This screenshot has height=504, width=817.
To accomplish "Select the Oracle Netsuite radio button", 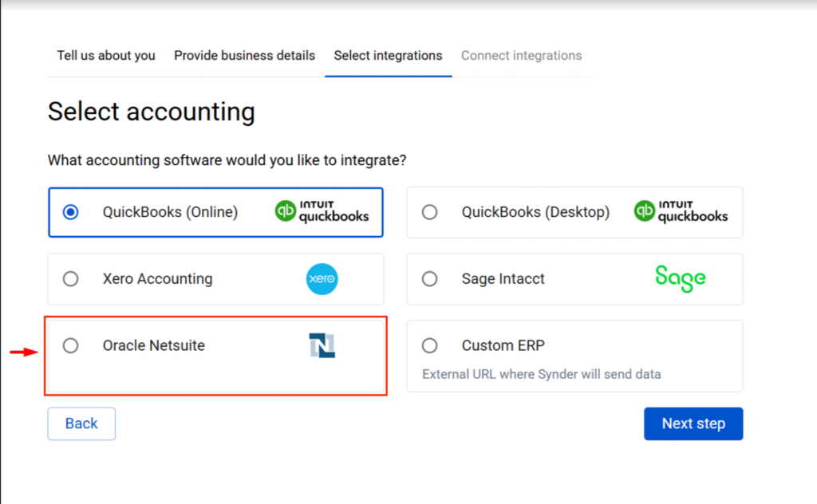I will [71, 345].
